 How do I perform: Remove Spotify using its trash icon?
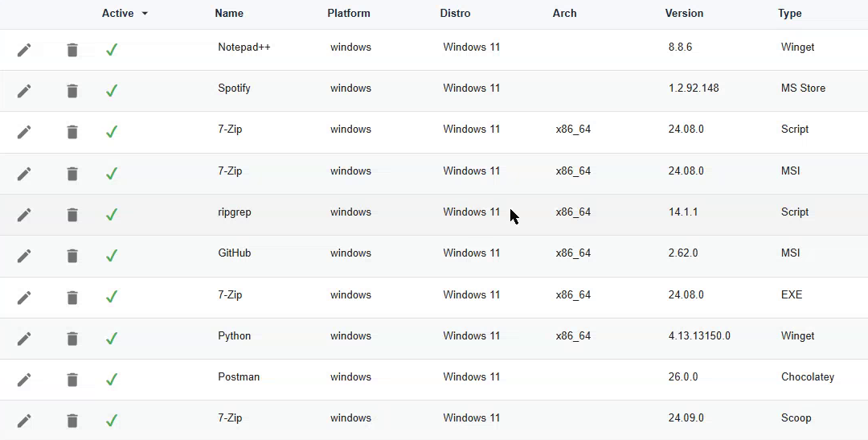[x=72, y=91]
